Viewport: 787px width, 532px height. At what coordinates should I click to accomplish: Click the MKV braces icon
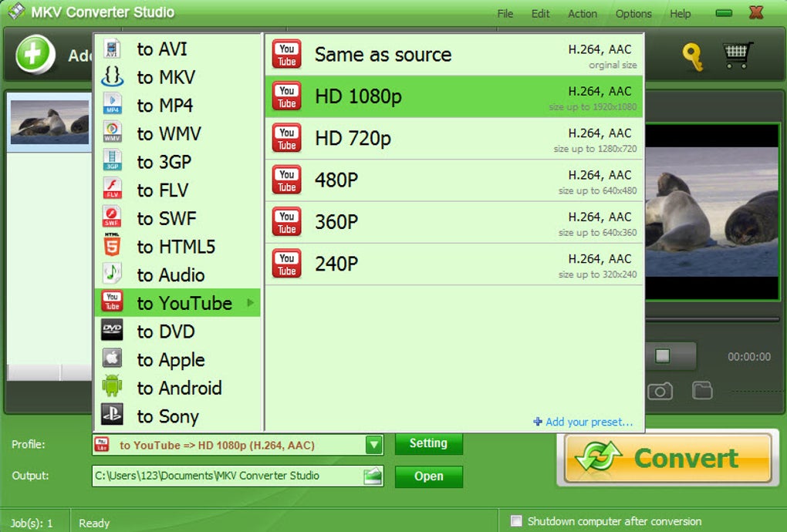(112, 76)
